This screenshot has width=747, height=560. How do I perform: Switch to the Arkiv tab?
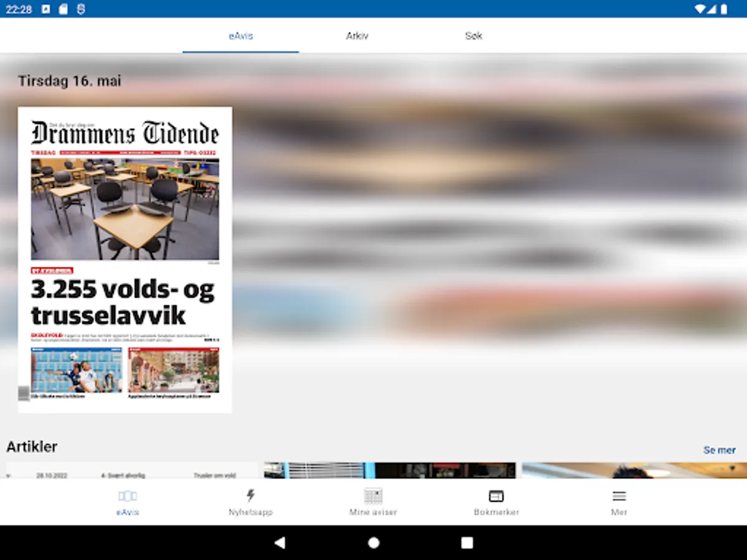[357, 35]
